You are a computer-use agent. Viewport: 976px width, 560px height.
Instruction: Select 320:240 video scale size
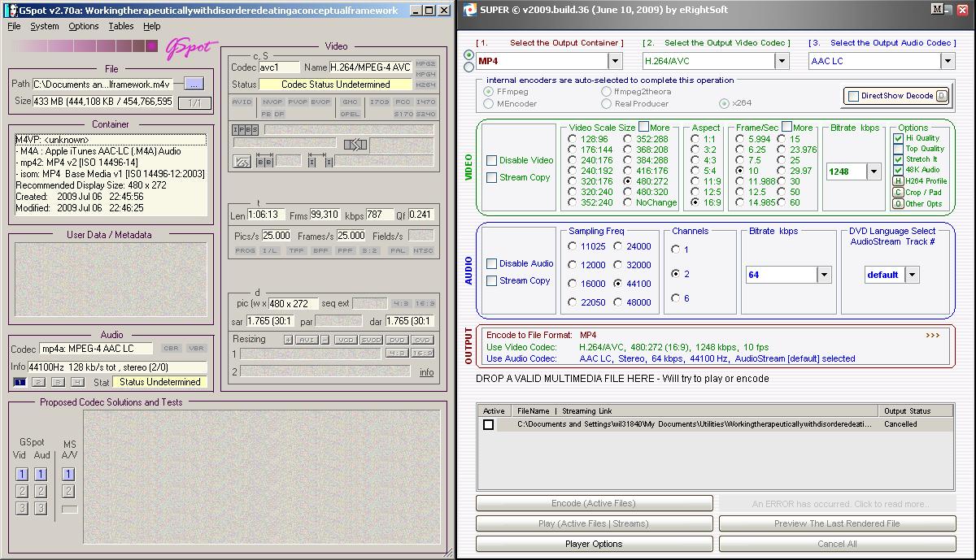(x=573, y=192)
